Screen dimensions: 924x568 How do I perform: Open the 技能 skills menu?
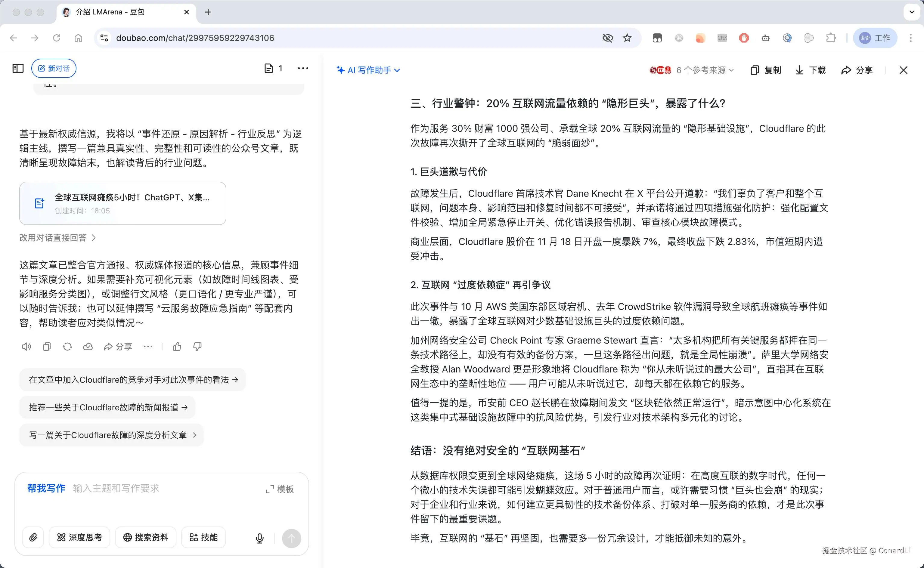[203, 538]
